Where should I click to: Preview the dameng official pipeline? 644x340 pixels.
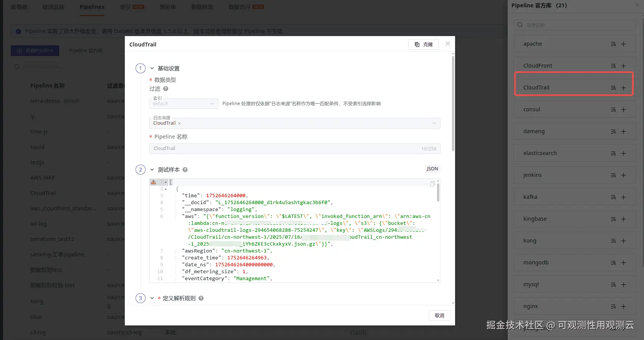pos(613,132)
